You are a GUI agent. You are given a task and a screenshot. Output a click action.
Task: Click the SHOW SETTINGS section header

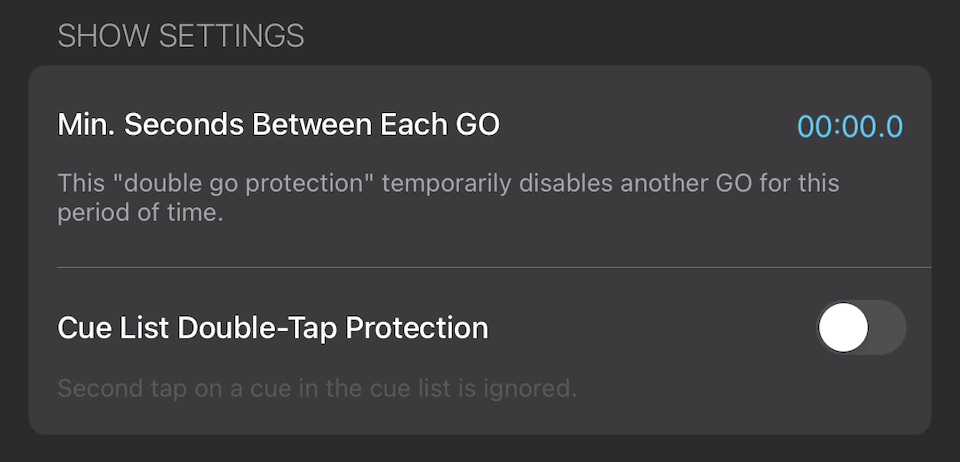tap(181, 37)
